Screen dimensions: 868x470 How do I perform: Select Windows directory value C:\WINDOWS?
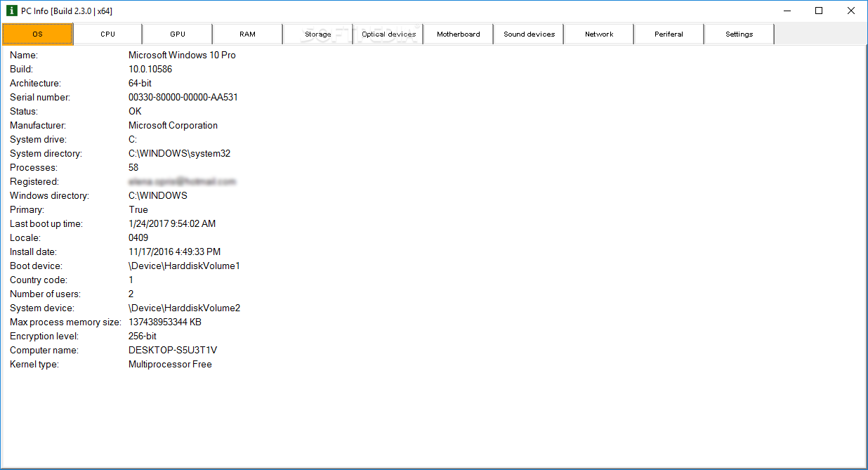158,195
